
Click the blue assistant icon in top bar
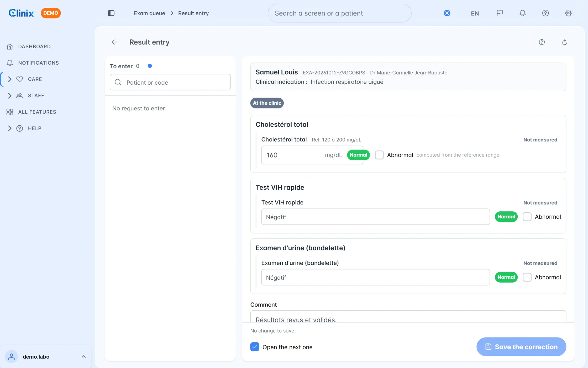(447, 13)
